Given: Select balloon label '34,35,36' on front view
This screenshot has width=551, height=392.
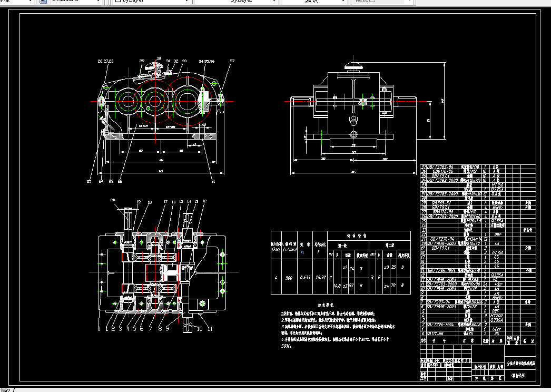Looking at the screenshot, I should (x=206, y=61).
